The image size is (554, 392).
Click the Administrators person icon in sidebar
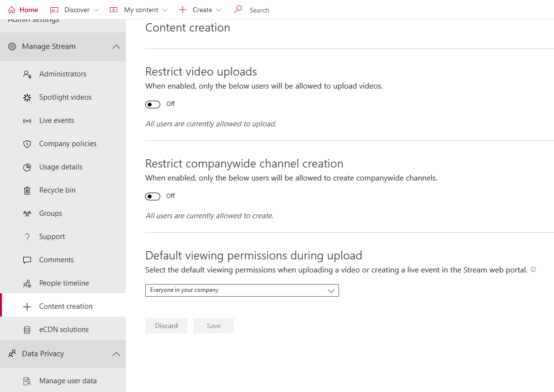(27, 74)
